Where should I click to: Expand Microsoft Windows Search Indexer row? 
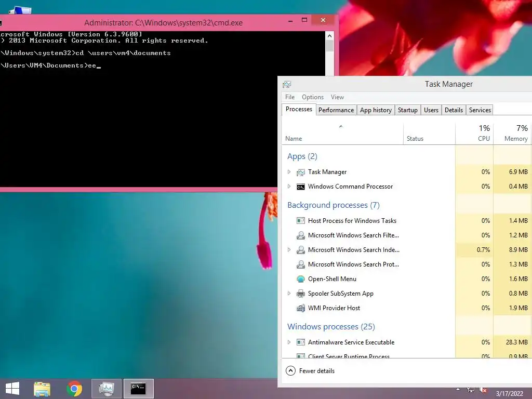[x=289, y=250]
